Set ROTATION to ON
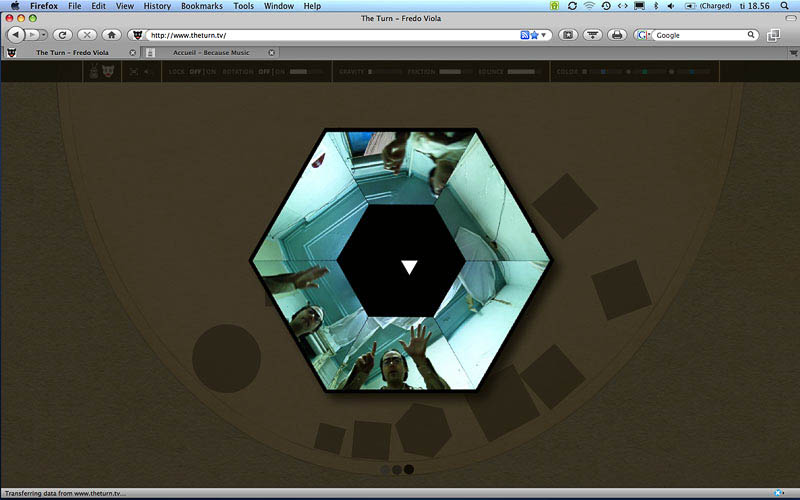The width and height of the screenshot is (800, 500). tap(280, 72)
